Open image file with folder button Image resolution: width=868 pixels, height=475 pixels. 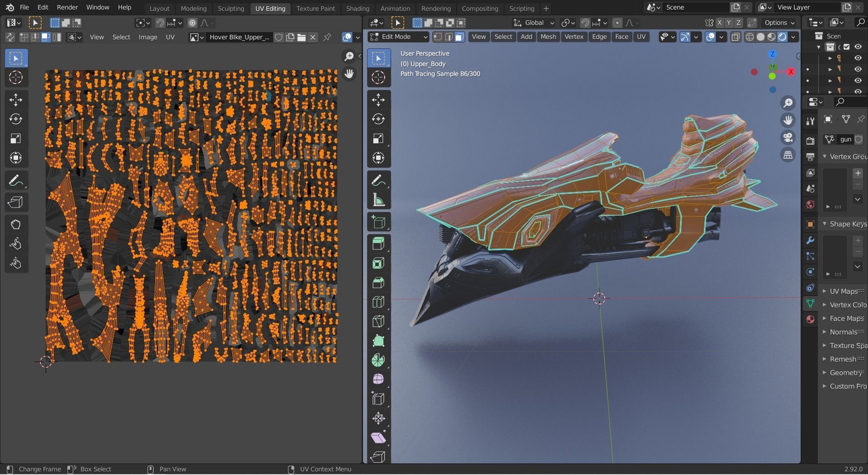(x=302, y=37)
